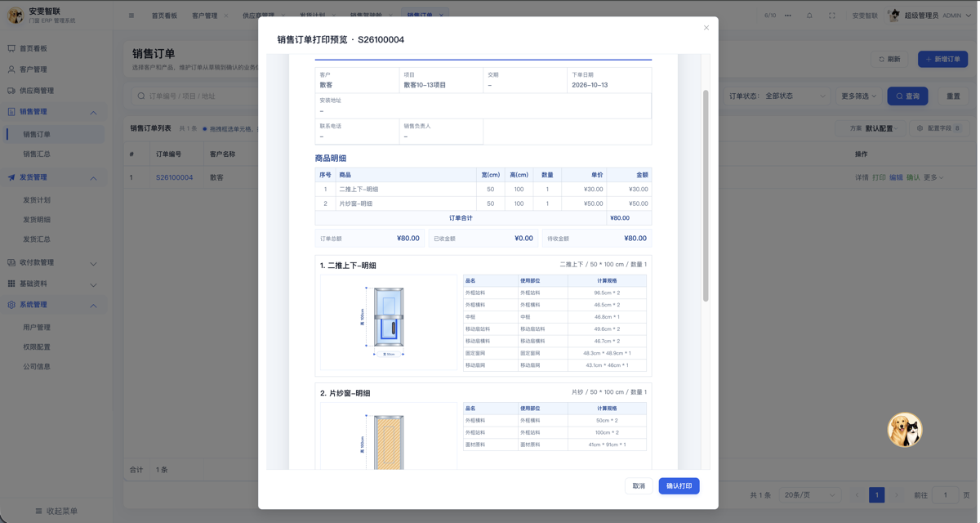Screen dimensions: 980x523
Task: Open the tab overflow ellipsis menu
Action: point(788,16)
